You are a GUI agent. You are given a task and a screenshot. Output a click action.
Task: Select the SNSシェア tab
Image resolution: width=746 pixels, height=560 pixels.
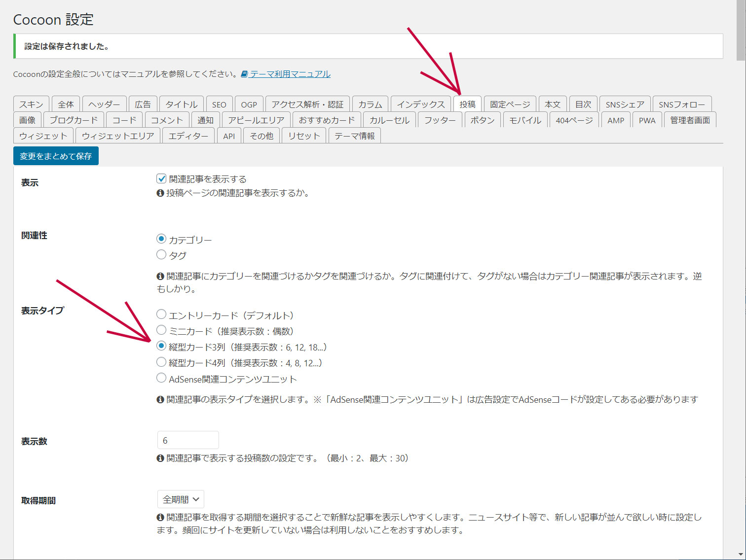(625, 104)
